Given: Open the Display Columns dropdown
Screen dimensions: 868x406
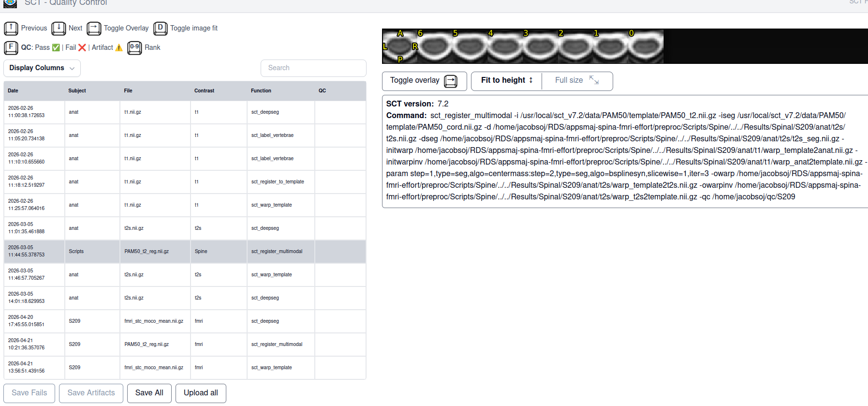Looking at the screenshot, I should tap(42, 68).
